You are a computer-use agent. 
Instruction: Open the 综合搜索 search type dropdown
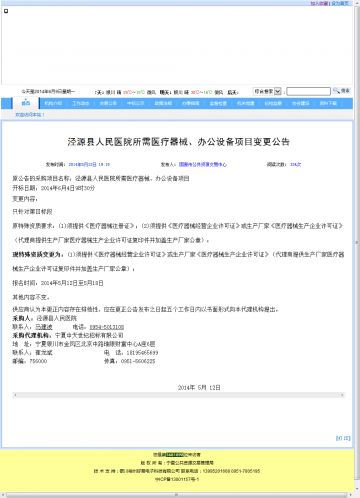point(267,91)
